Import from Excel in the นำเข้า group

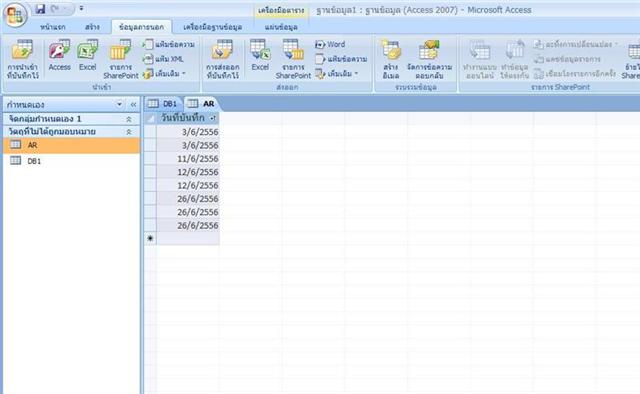87,56
